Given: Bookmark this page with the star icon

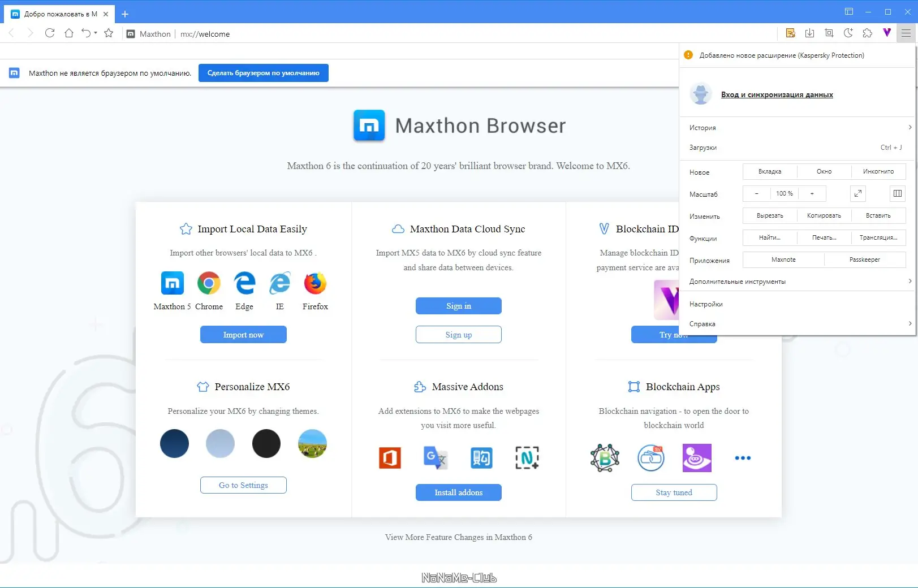Looking at the screenshot, I should 109,33.
